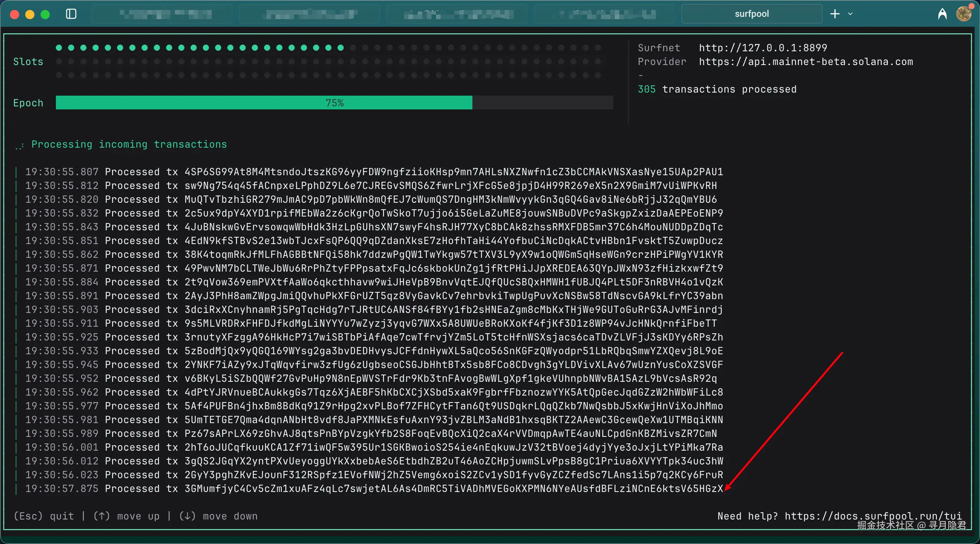Open the user profile avatar
The image size is (980, 544).
pyautogui.click(x=964, y=14)
